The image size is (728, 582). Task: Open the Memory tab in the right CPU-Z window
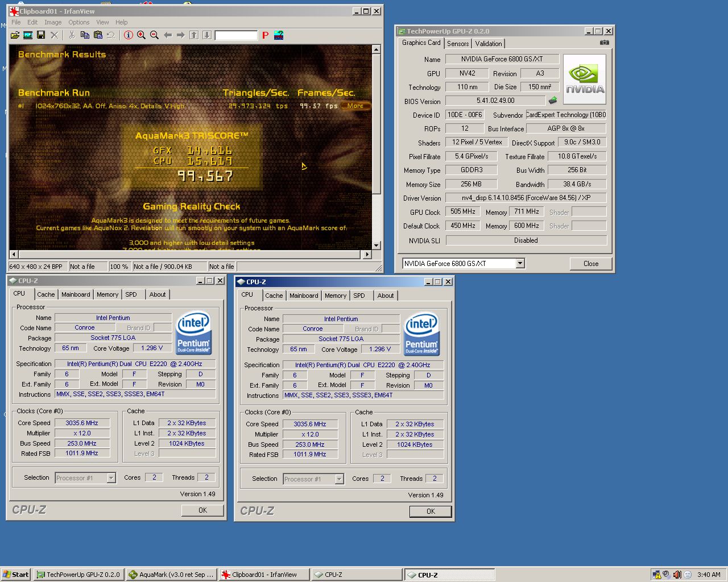click(x=336, y=296)
